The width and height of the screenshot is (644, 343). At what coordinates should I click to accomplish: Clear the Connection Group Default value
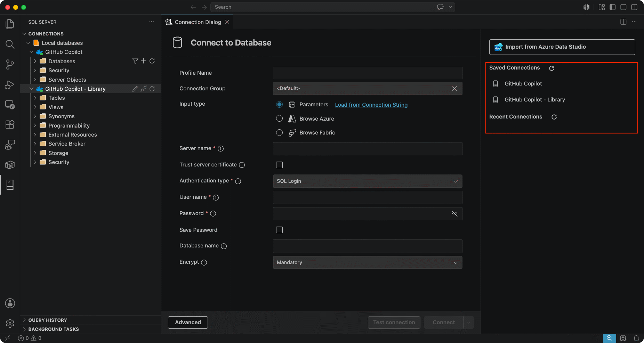(x=454, y=89)
